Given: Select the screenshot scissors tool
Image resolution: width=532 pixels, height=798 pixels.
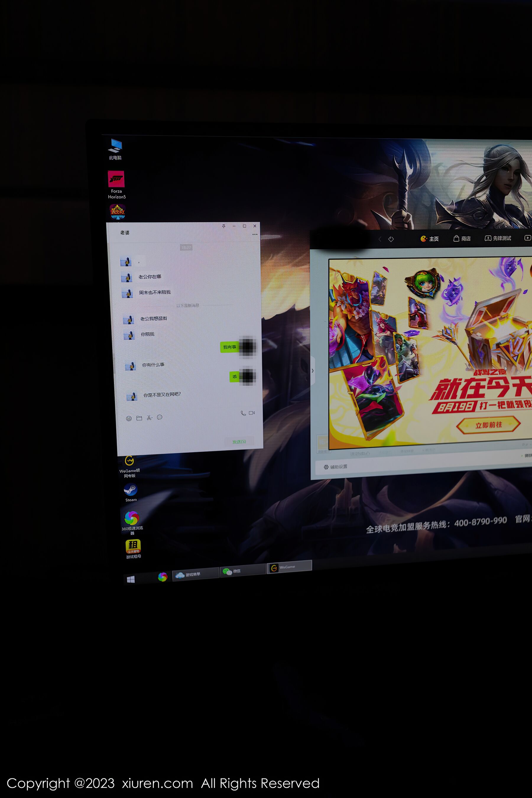Looking at the screenshot, I should pos(149,418).
